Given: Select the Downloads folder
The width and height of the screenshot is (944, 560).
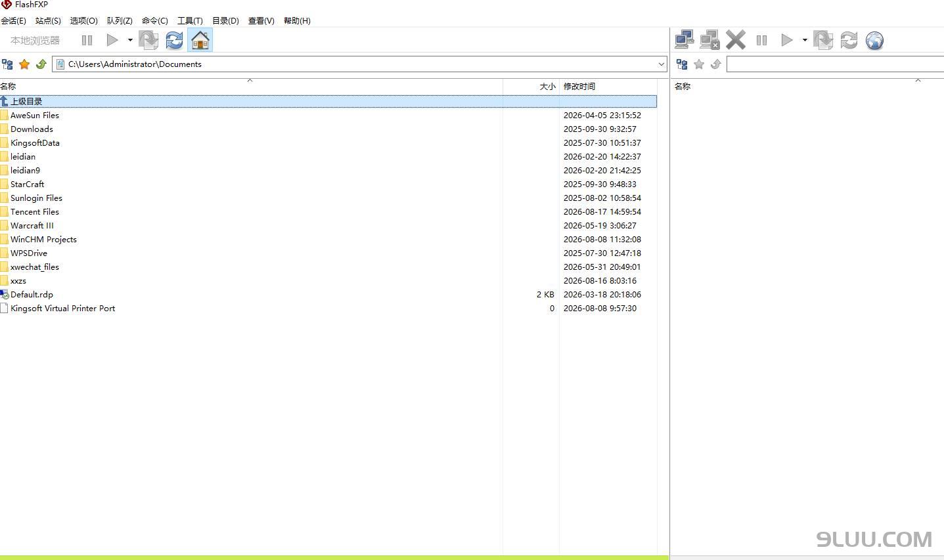Looking at the screenshot, I should (x=328, y=129).
